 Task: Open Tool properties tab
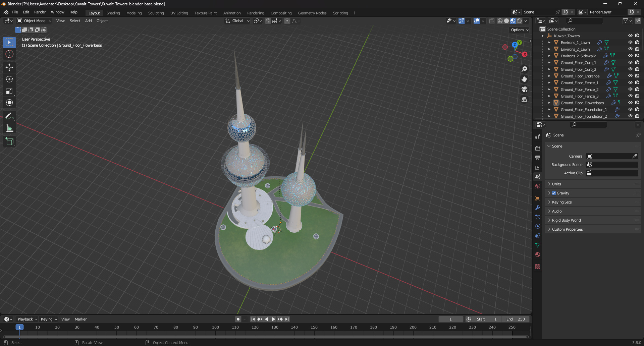(x=538, y=136)
